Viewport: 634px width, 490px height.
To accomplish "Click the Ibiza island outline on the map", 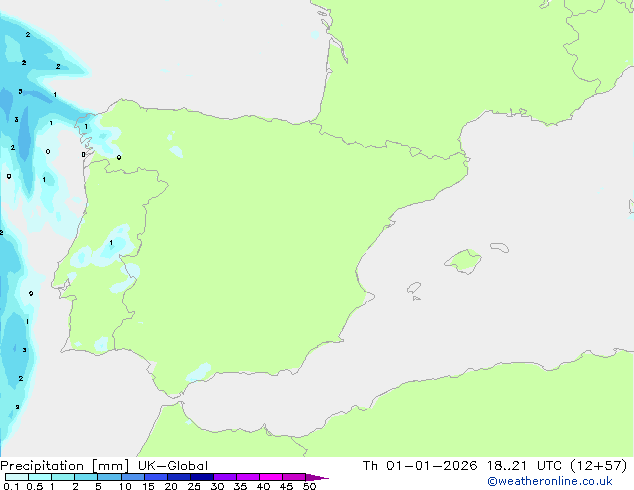I will 414,288.
